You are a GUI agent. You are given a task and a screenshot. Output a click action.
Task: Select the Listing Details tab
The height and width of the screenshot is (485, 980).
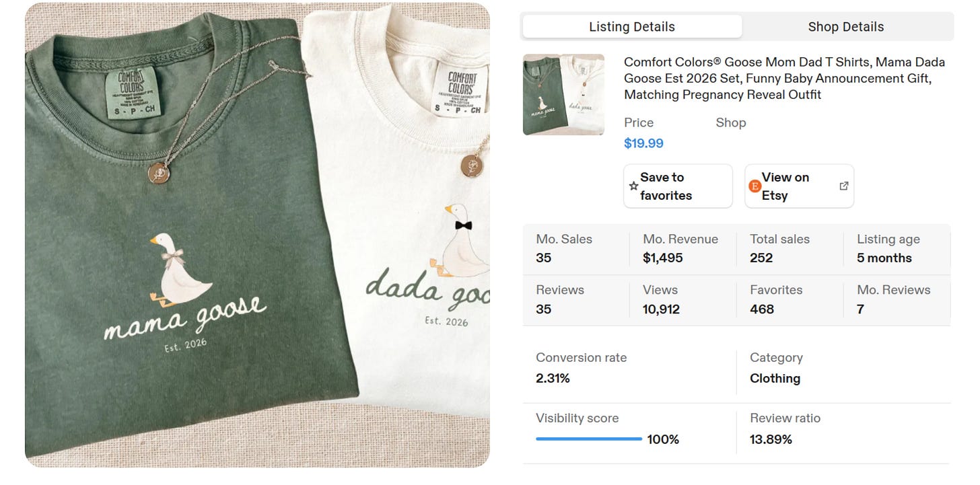pos(632,27)
